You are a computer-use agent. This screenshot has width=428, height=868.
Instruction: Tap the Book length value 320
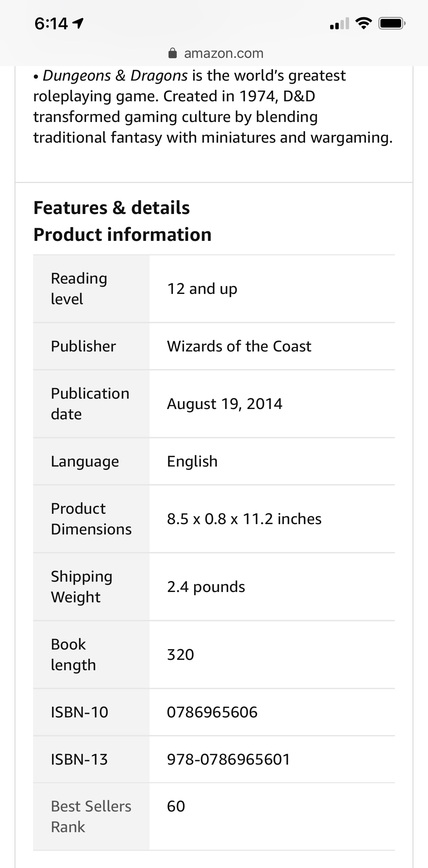(181, 655)
